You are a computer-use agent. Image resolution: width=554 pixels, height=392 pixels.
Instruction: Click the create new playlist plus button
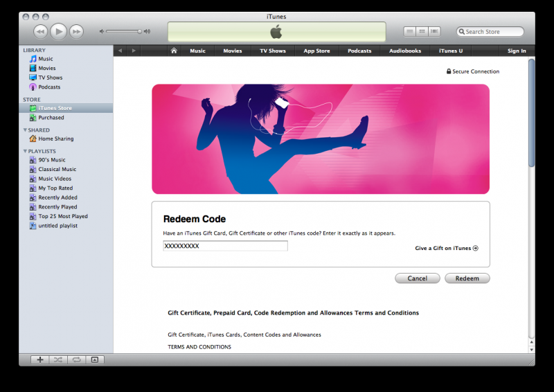(x=40, y=359)
